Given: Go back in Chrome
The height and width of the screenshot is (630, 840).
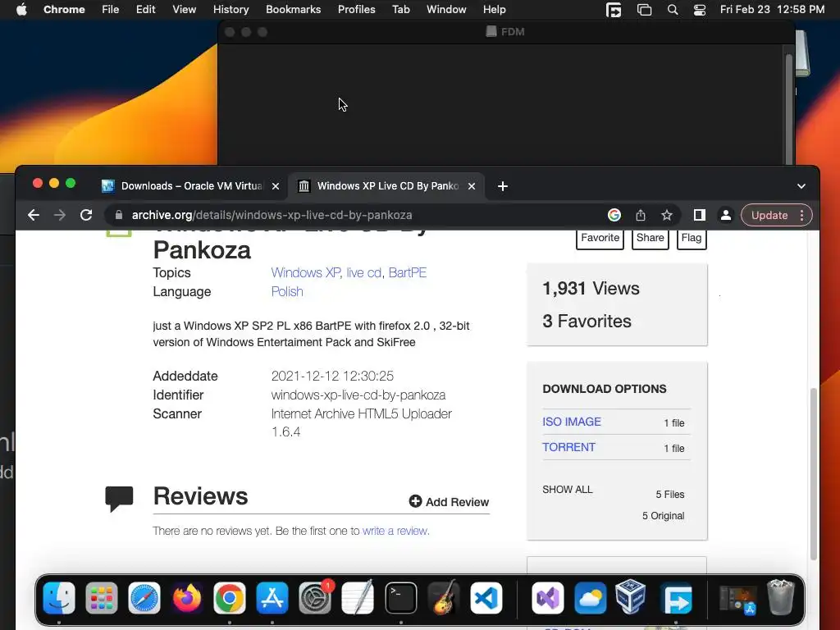Looking at the screenshot, I should [x=33, y=216].
